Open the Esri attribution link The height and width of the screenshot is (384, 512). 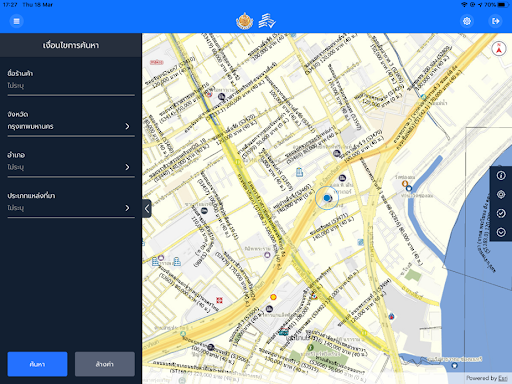tap(503, 378)
